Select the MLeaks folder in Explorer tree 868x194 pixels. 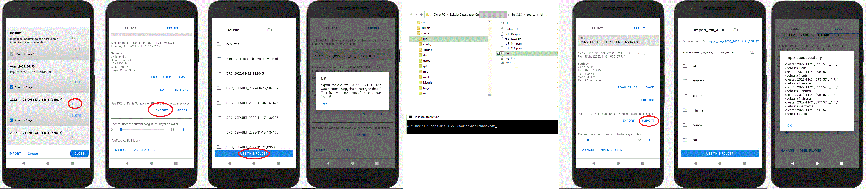tap(428, 83)
